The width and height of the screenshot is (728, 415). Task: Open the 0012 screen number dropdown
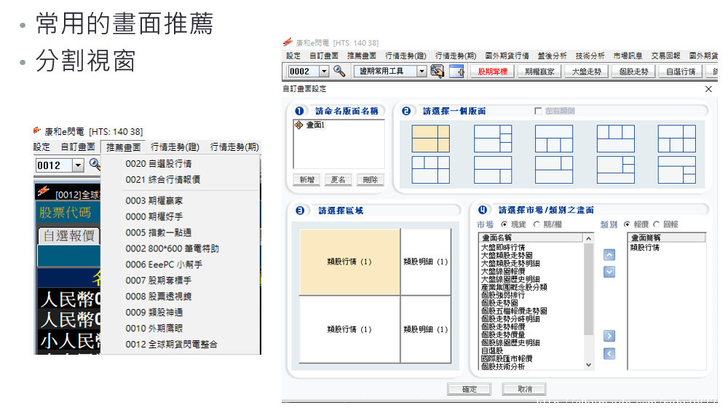pyautogui.click(x=78, y=165)
